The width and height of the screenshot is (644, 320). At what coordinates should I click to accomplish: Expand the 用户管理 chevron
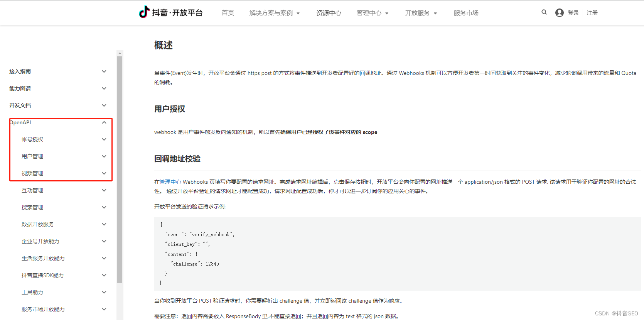coord(104,156)
